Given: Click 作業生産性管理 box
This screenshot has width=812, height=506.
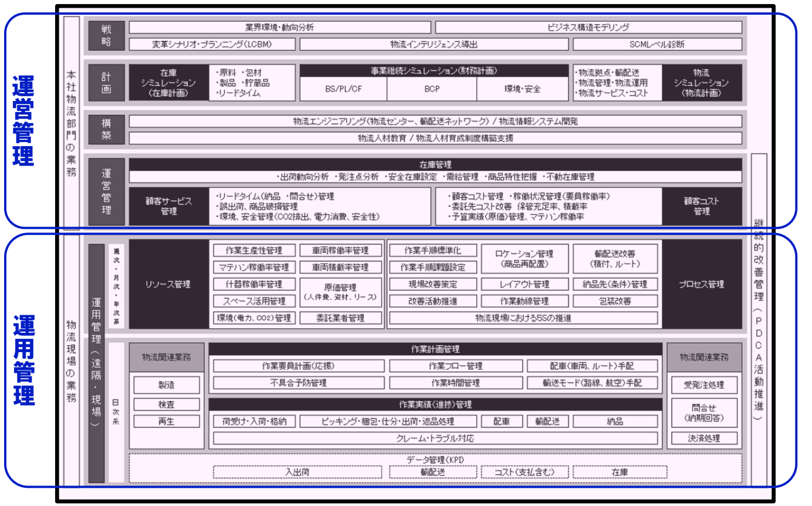Looking at the screenshot, I should coord(254,250).
